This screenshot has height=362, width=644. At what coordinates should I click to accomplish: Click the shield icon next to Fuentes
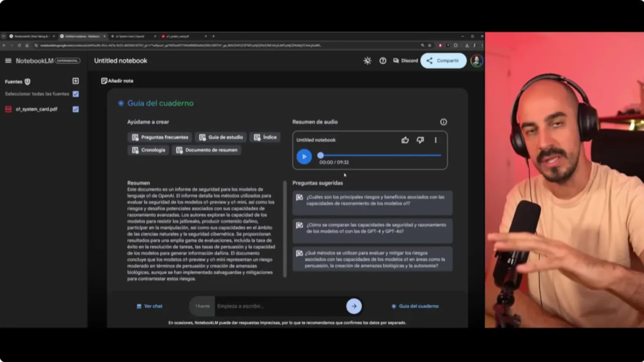(x=28, y=81)
